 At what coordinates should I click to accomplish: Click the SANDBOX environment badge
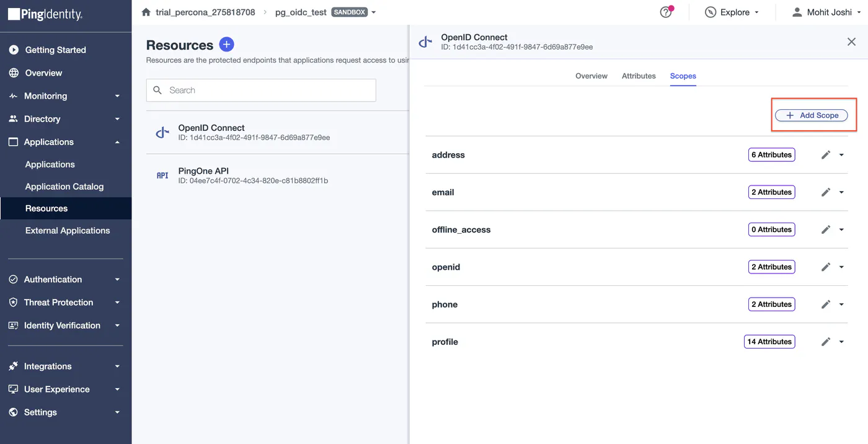tap(349, 12)
